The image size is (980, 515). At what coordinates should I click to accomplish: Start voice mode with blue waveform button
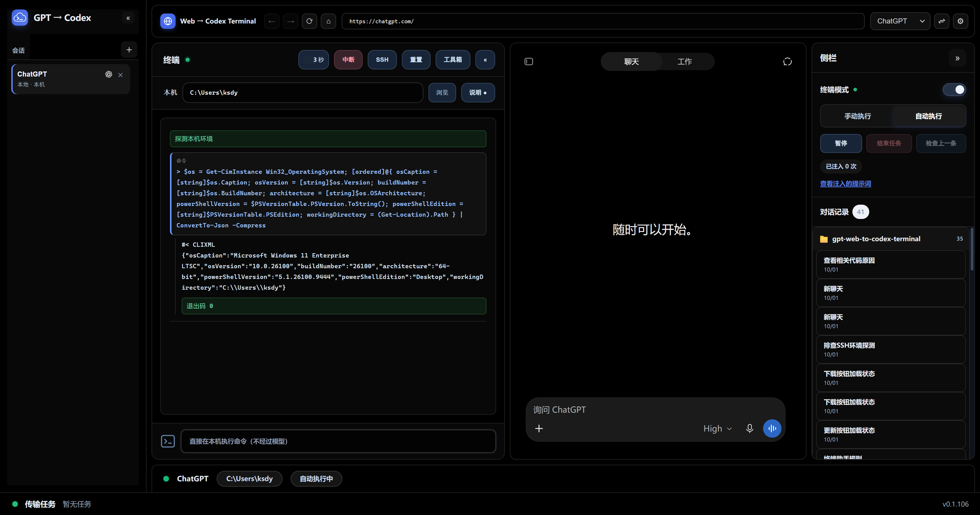(772, 429)
